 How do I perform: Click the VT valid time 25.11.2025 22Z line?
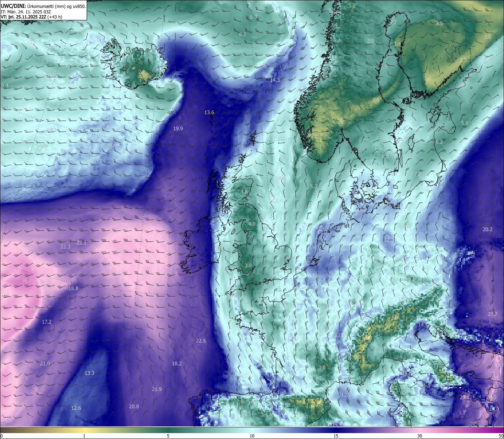(31, 17)
